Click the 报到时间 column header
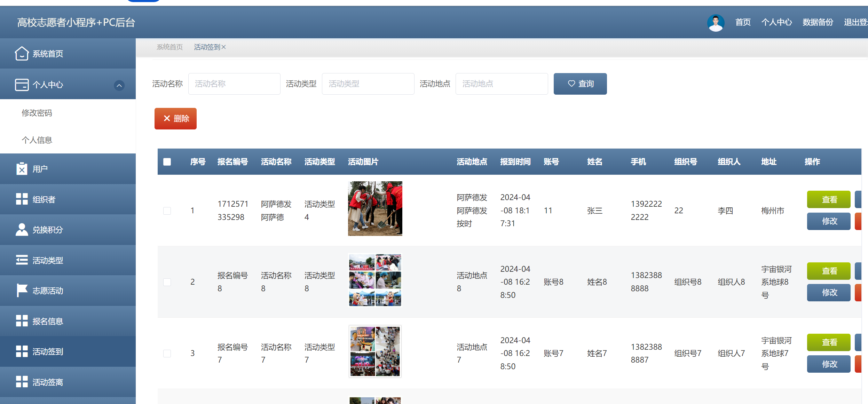Viewport: 868px width, 404px height. [x=515, y=162]
